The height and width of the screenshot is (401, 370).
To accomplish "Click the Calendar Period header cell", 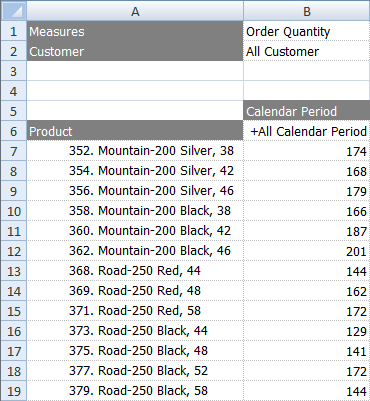I will 307,111.
